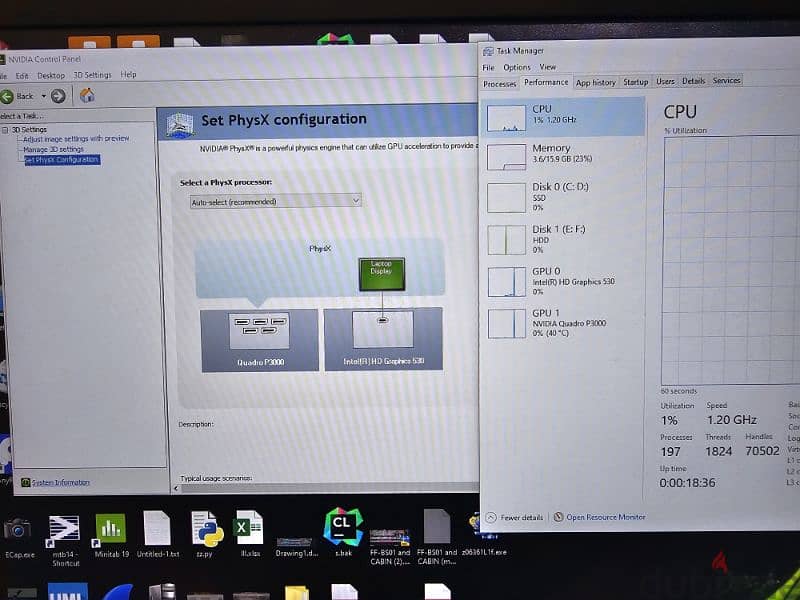
Task: Go to the NVIDIA Control Panel home icon
Action: tap(87, 95)
